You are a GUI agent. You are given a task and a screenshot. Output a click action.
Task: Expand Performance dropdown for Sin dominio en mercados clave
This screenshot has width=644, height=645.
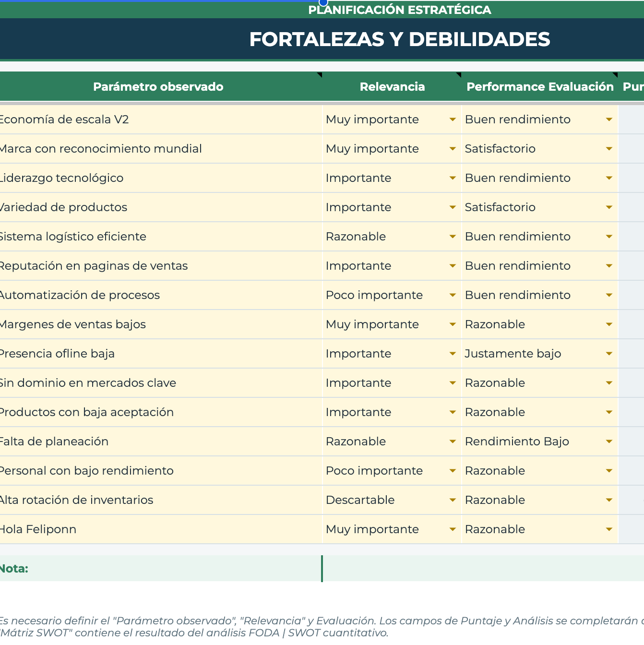coord(609,383)
